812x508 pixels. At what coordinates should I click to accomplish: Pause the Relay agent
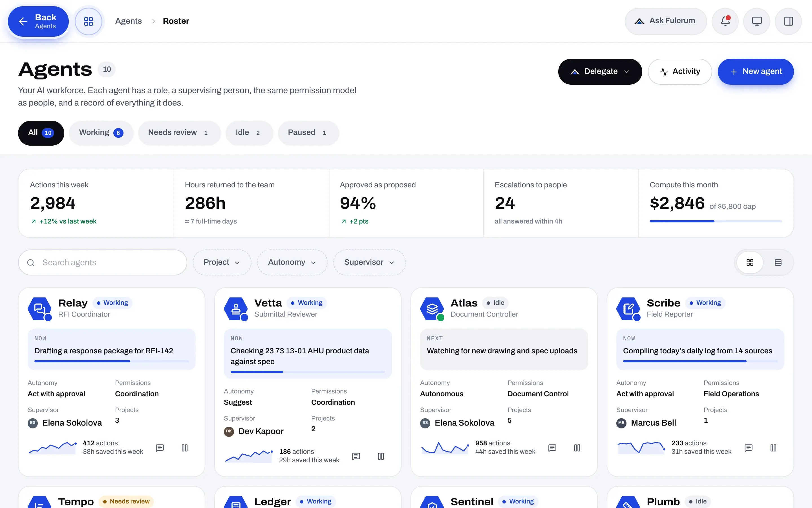[185, 448]
